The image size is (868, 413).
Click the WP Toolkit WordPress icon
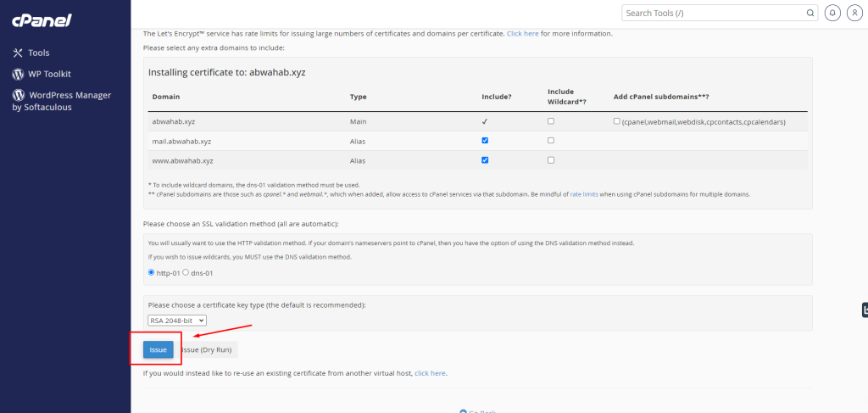tap(17, 74)
